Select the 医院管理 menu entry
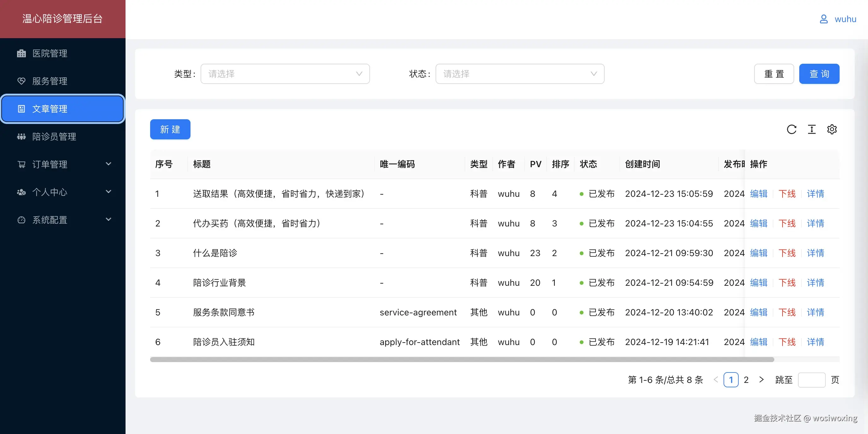Viewport: 868px width, 434px height. click(x=50, y=53)
